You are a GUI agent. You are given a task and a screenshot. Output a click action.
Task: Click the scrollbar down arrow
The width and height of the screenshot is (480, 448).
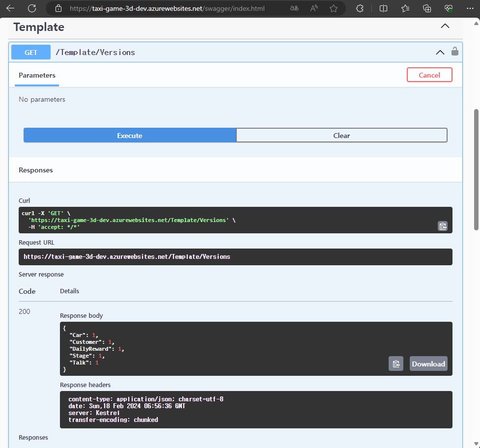point(476,444)
